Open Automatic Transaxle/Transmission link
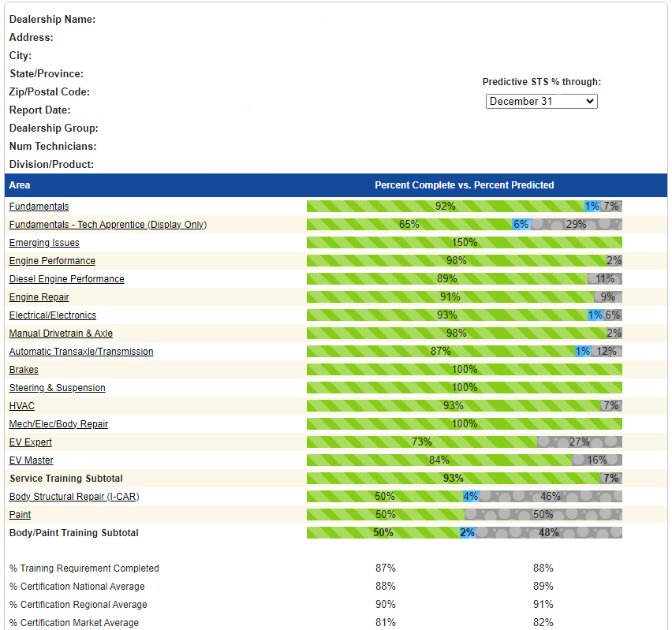Viewport: 672px width, 630px height. pyautogui.click(x=81, y=352)
